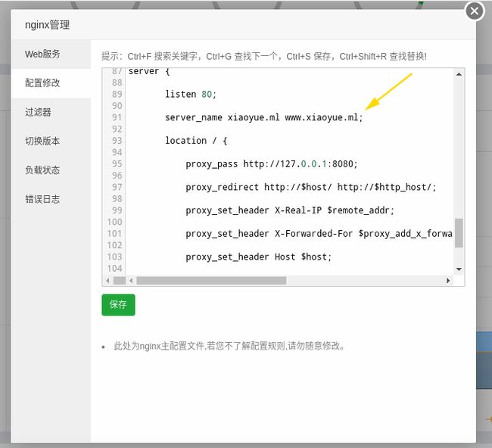Switch to the 切换版本 tab

51,142
